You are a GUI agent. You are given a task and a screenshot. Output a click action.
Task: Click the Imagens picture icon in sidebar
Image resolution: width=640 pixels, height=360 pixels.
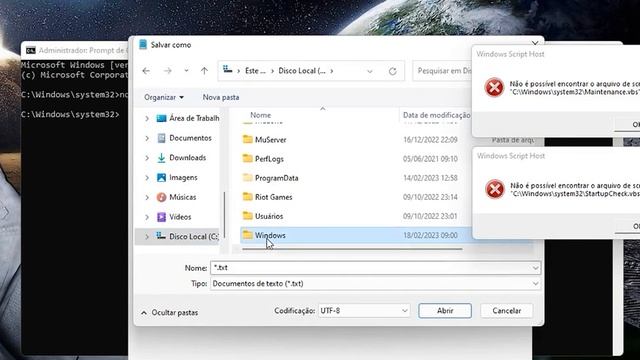[x=161, y=177]
